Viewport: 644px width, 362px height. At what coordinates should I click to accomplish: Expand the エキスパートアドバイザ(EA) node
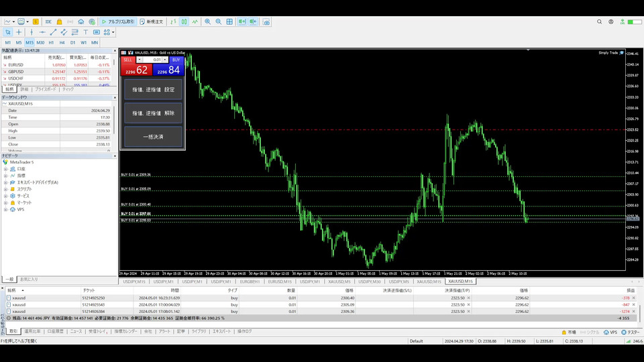click(6, 182)
